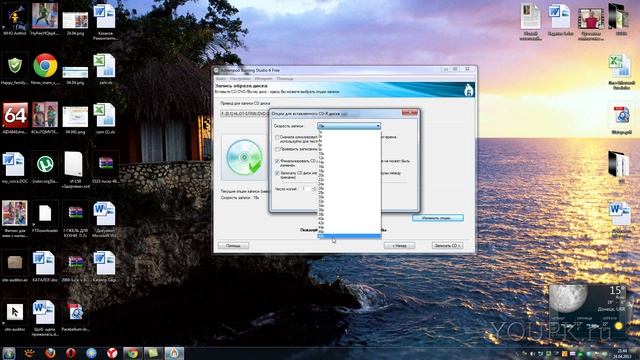Enable the verify written data (Проверить) checkbox
640x360 pixels.
point(277,149)
